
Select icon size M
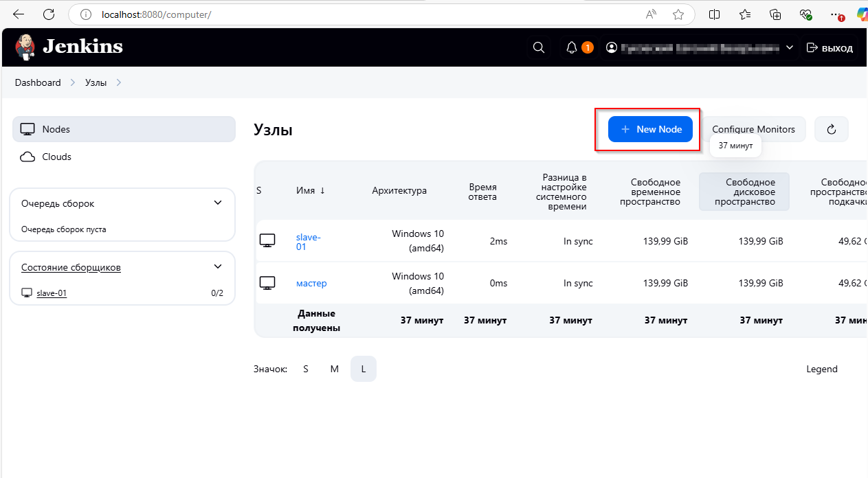tap(335, 369)
